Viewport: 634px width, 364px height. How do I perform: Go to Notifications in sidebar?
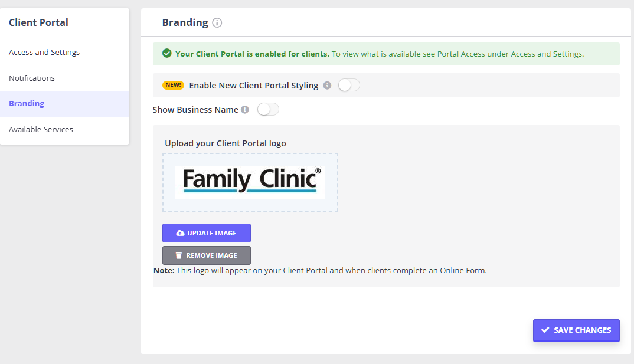tap(32, 78)
